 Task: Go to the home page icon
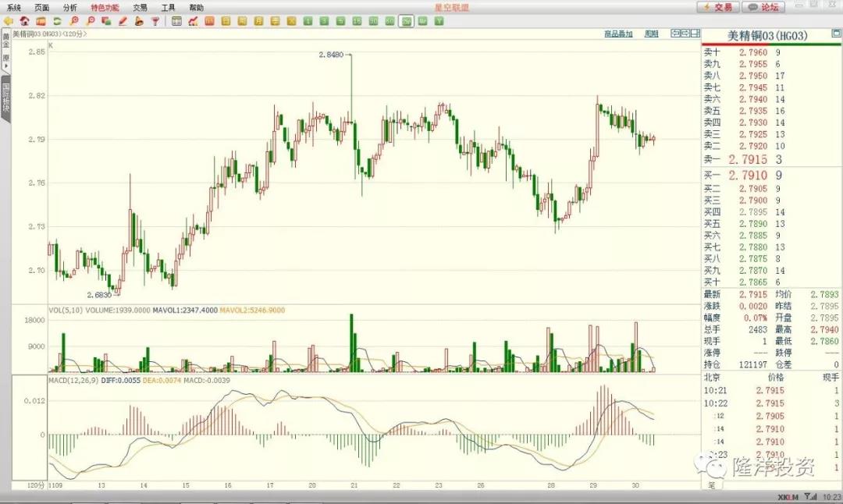tap(24, 22)
